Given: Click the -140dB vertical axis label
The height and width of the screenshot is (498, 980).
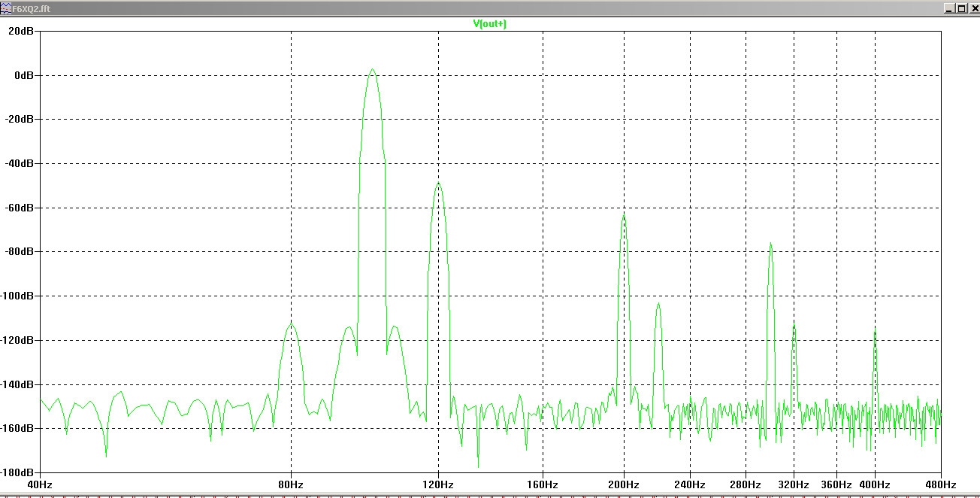Looking at the screenshot, I should tap(17, 384).
